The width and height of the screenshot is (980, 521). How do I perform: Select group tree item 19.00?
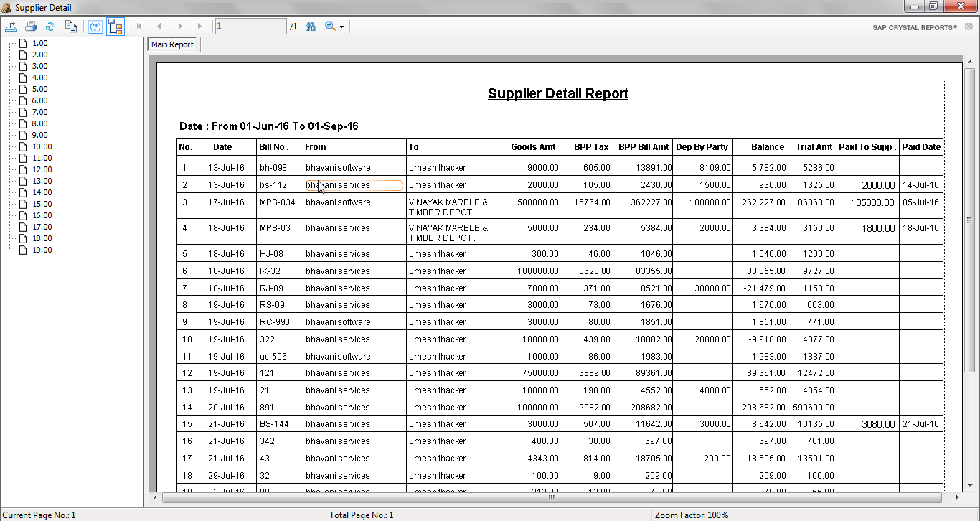[42, 250]
